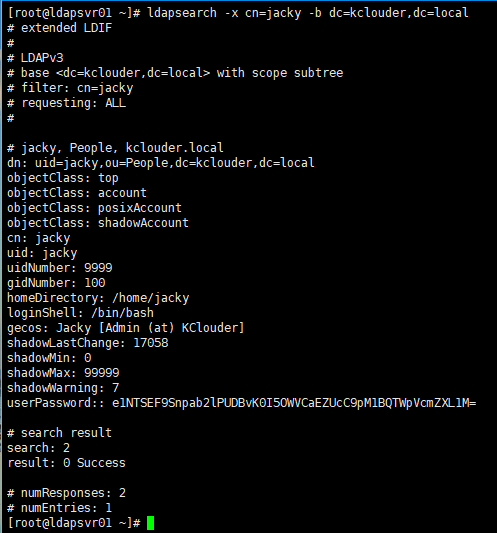The width and height of the screenshot is (497, 533).
Task: Click the userPassword base64 hash value
Action: 294,403
